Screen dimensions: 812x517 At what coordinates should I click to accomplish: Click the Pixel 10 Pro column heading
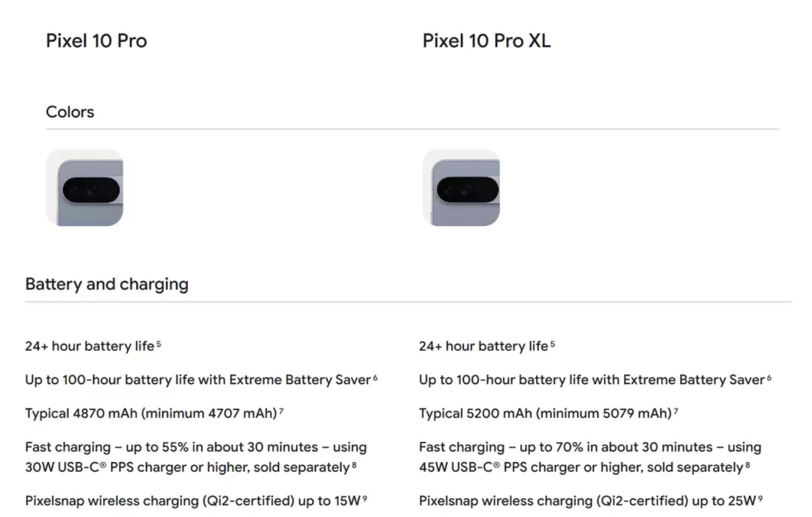[x=96, y=41]
